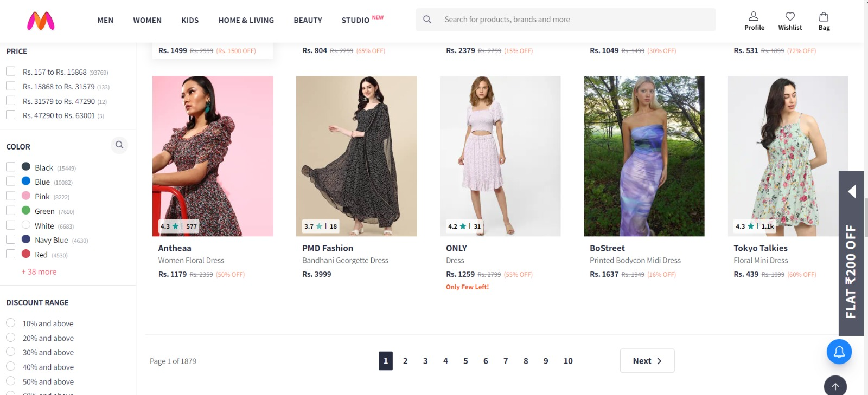Go to page 2
The image size is (868, 395).
coord(405,361)
